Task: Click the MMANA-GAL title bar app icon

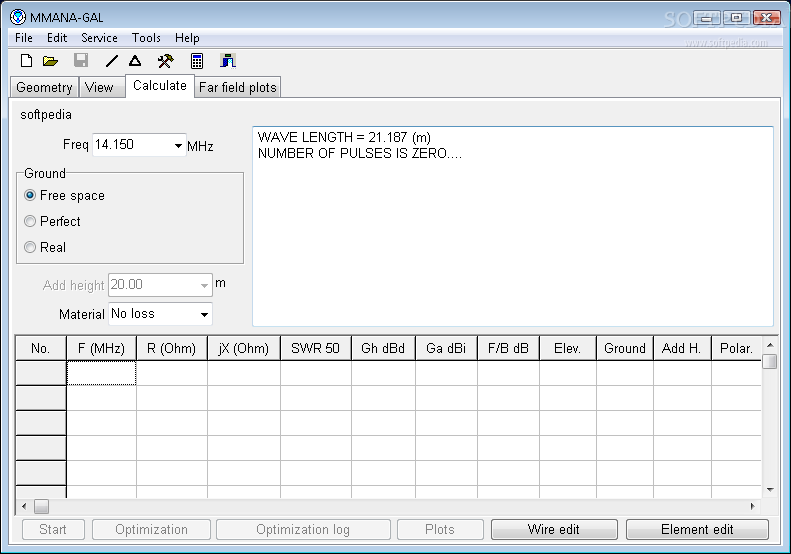Action: point(18,17)
